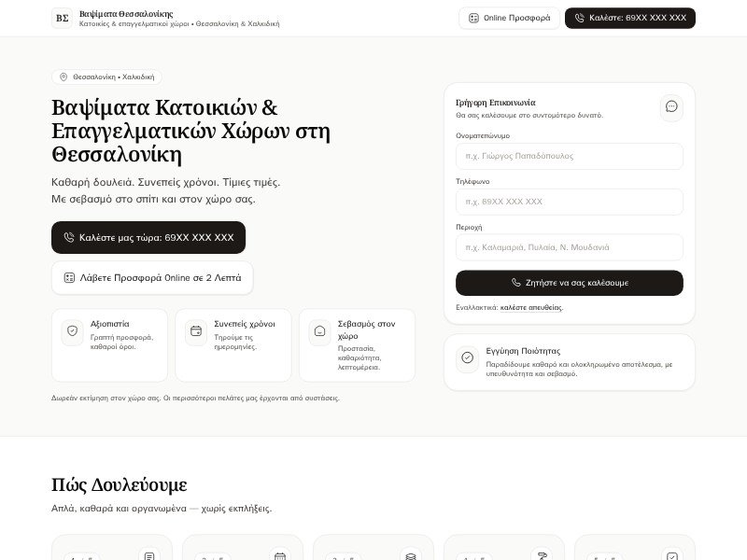This screenshot has width=747, height=560.
Task: Click into the Τηλέφωνο input field
Action: coord(569,202)
